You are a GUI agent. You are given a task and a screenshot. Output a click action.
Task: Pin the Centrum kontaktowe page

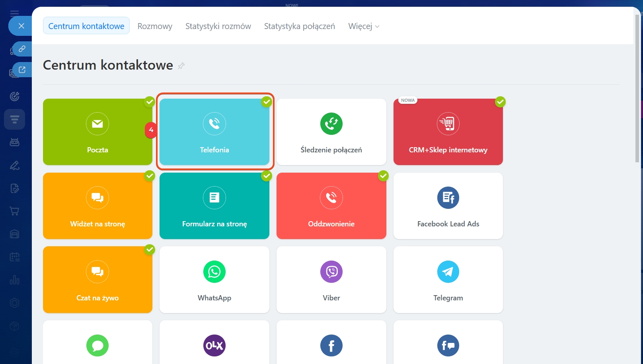click(181, 66)
